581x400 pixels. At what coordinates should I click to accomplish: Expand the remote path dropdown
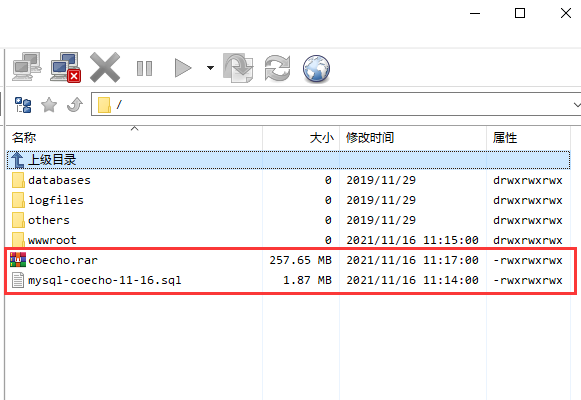pyautogui.click(x=577, y=105)
